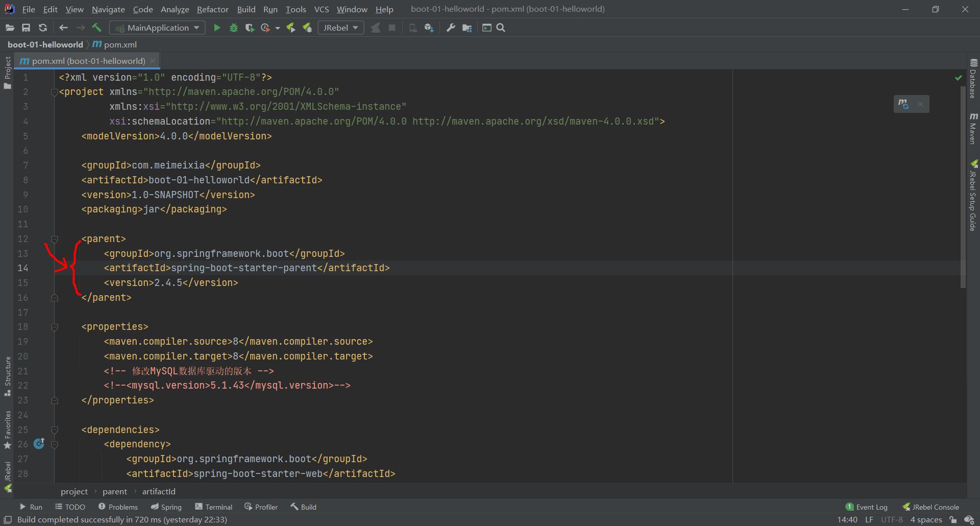Open the Run tool window
This screenshot has height=526, width=980.
tap(31, 507)
